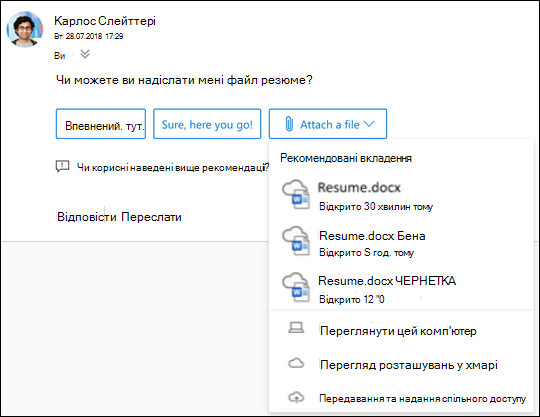Attach the 'Resume.docx ЧЕРНЕТКА' file

401,289
